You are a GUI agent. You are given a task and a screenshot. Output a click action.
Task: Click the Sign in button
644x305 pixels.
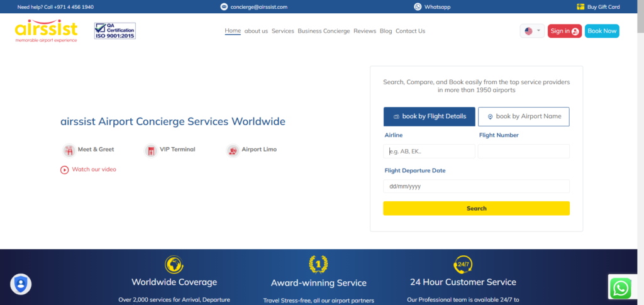tap(565, 31)
